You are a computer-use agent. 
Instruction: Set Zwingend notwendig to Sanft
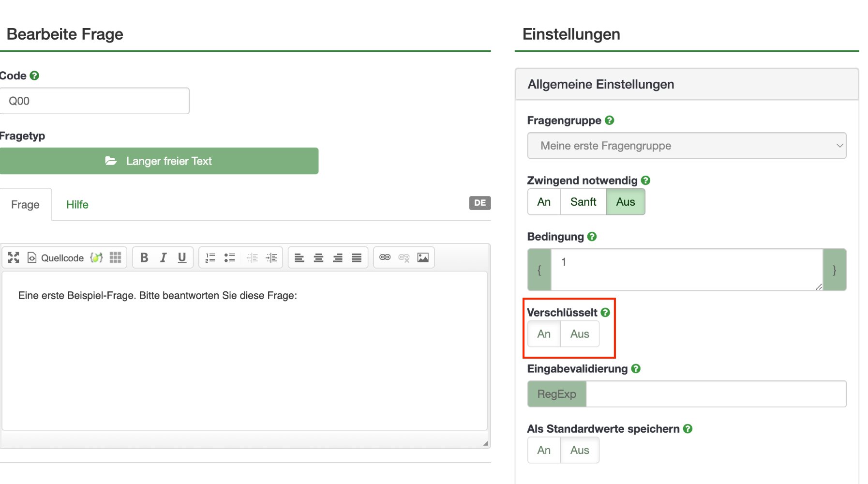pos(583,202)
